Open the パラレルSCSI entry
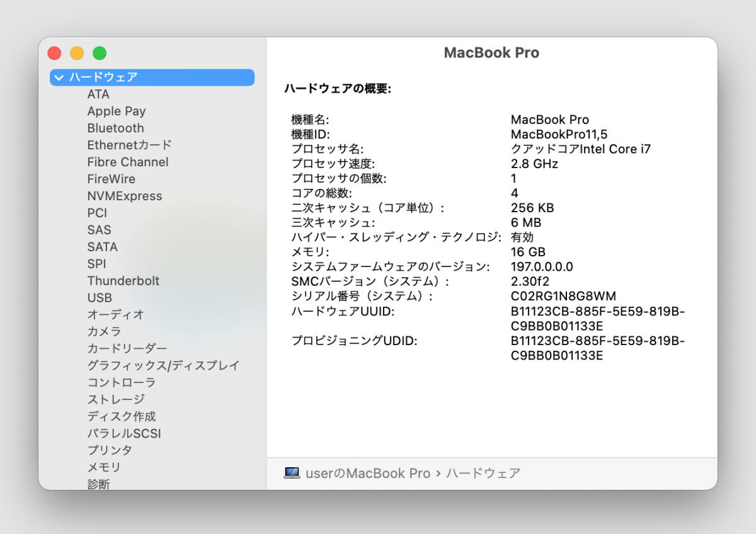The width and height of the screenshot is (756, 534). [124, 434]
